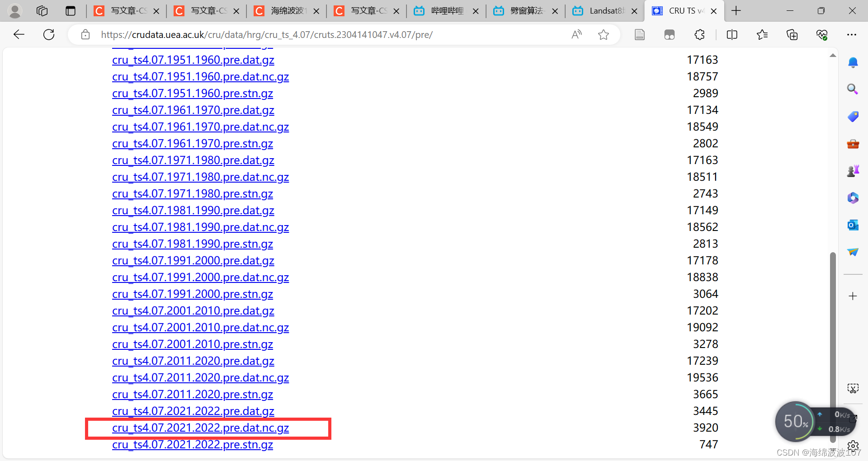
Task: Open sidebar notifications bell
Action: tap(853, 62)
